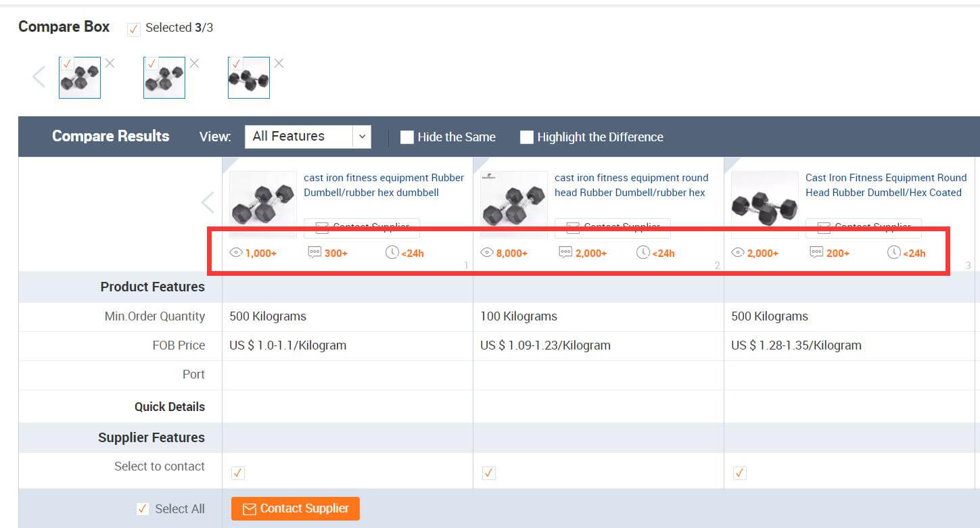Remove second dumbbell from Compare Box
980x528 pixels.
click(x=194, y=64)
